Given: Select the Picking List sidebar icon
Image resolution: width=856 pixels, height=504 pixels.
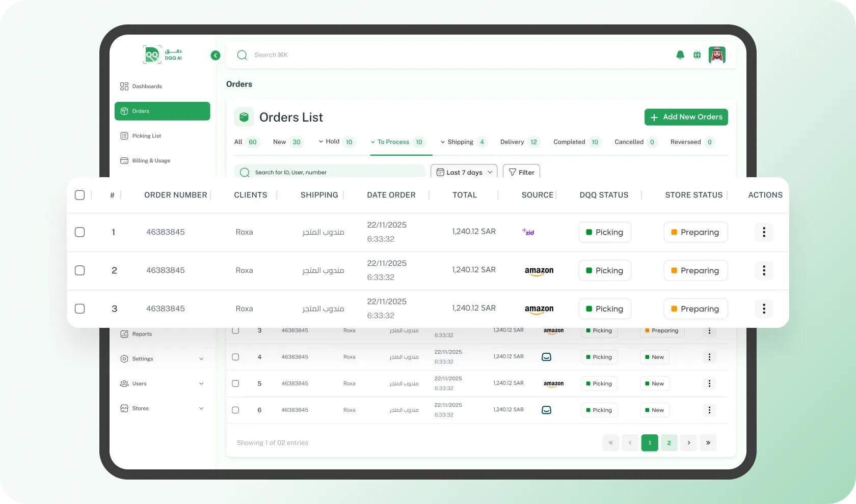Looking at the screenshot, I should pos(124,136).
